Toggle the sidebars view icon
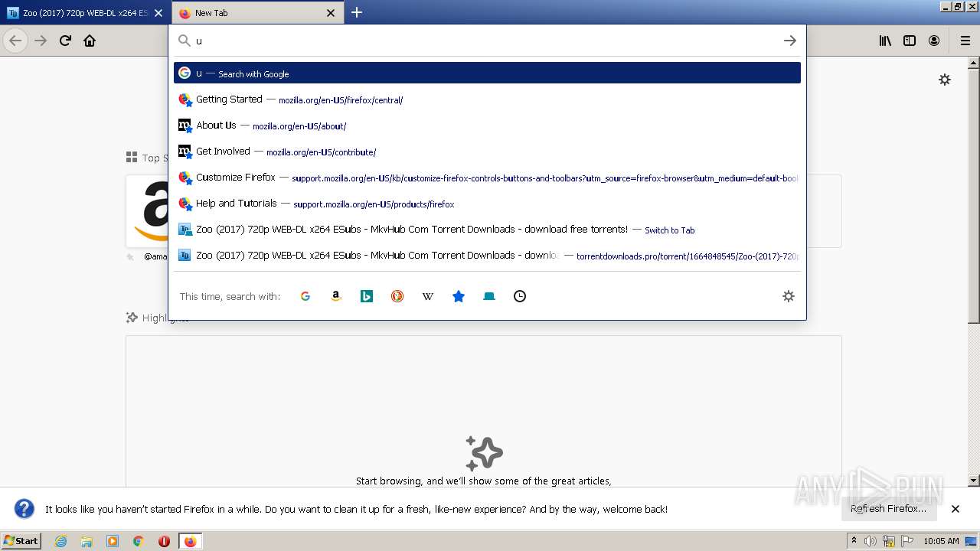The image size is (980, 551). (910, 41)
